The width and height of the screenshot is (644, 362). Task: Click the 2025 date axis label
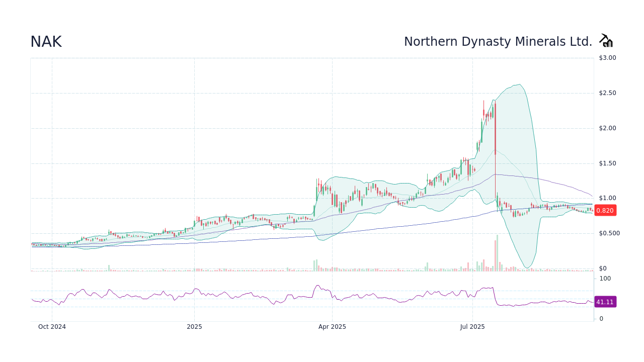(194, 327)
